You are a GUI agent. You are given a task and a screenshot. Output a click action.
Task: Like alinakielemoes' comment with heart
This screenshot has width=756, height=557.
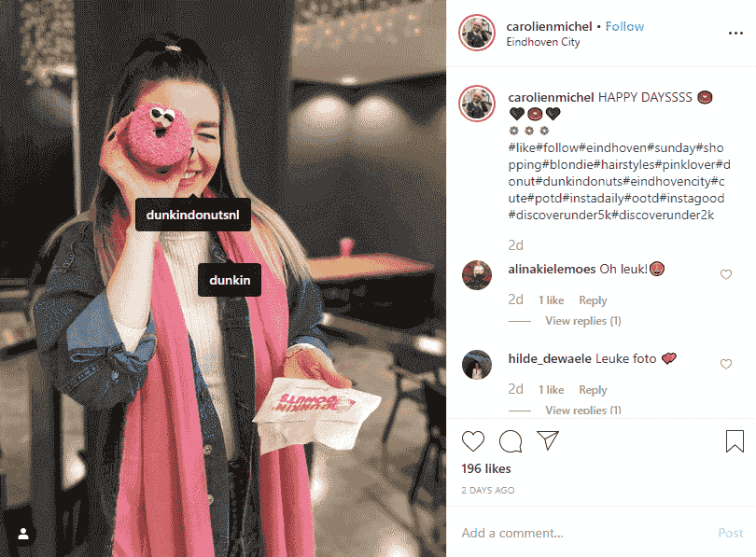click(x=726, y=274)
